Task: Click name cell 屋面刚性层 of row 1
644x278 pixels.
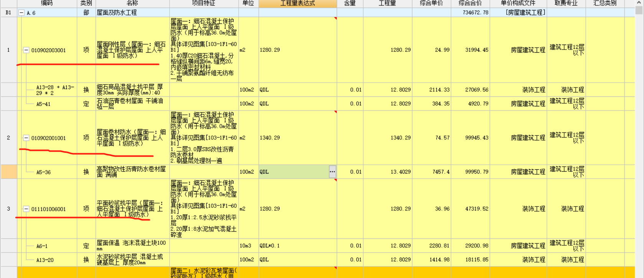Action: point(132,50)
